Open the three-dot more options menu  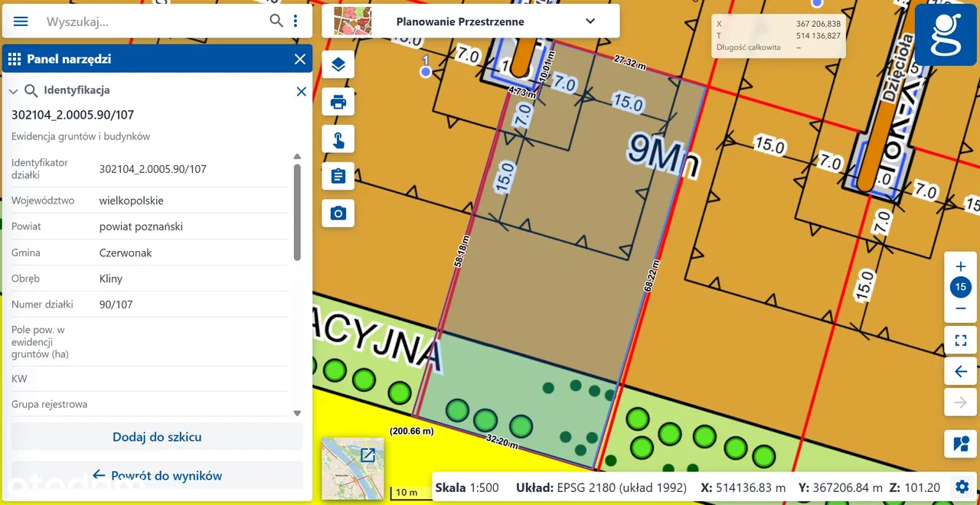coord(296,21)
